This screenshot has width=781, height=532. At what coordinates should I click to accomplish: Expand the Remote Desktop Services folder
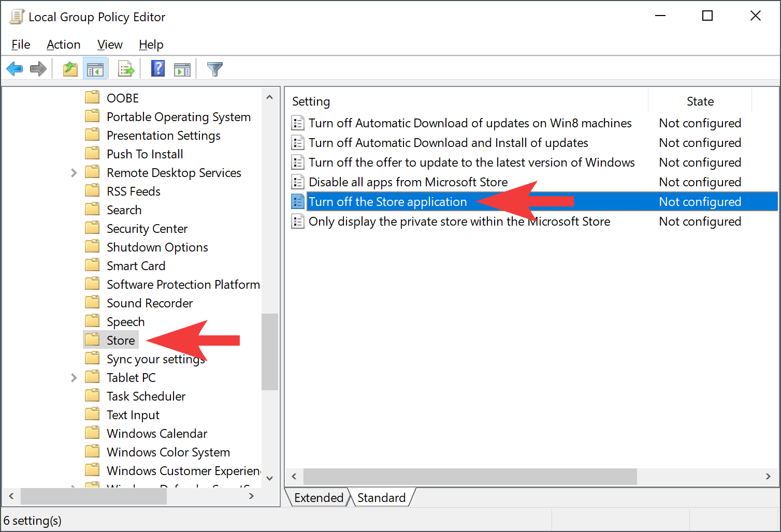pos(74,173)
